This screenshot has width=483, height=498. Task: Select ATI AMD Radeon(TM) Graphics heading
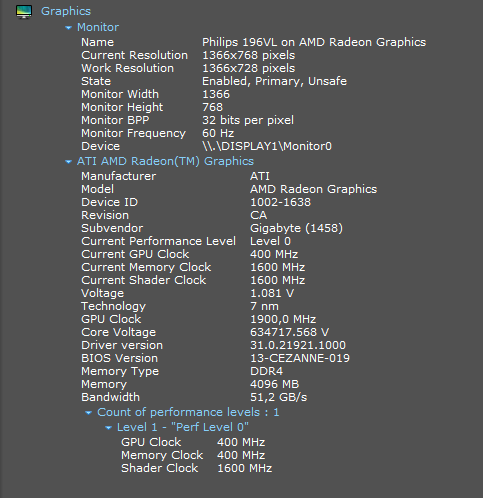[165, 161]
